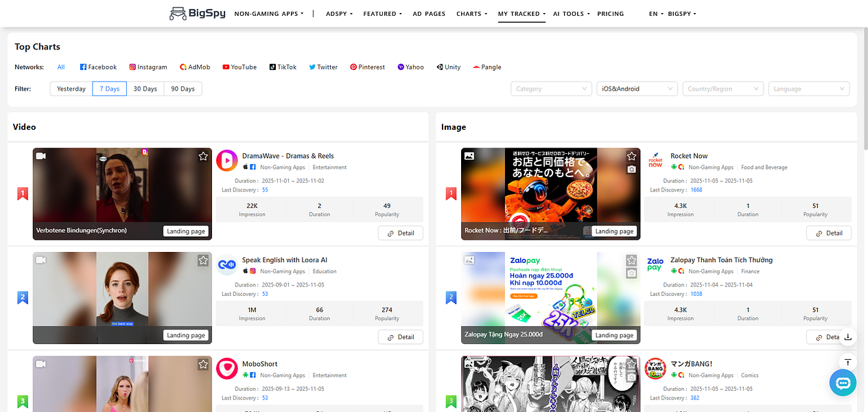The image size is (868, 412).
Task: Open the My Tracked menu
Action: tap(521, 14)
